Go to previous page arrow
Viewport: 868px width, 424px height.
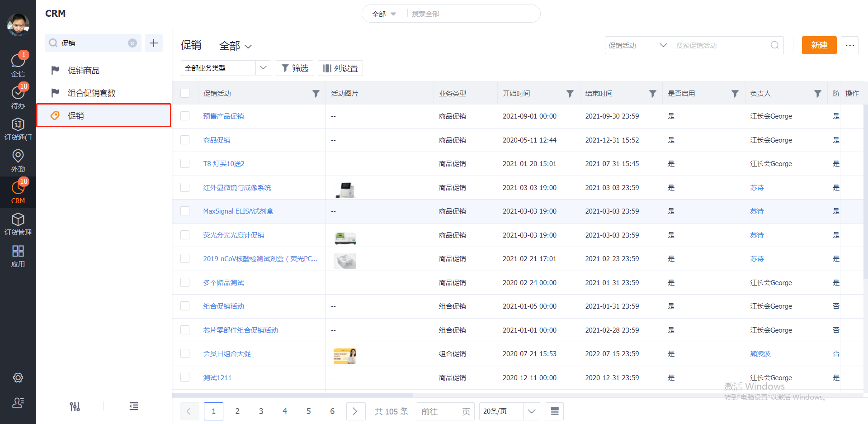coord(189,411)
